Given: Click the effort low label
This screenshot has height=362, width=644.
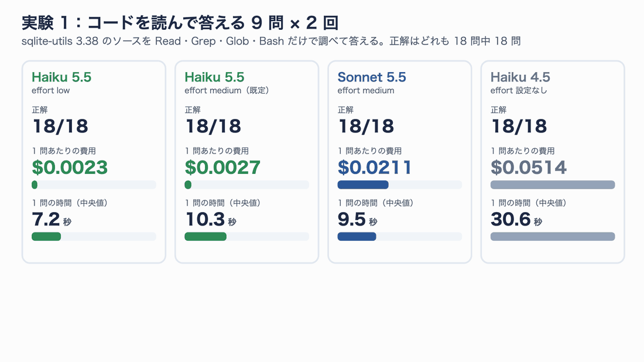Looking at the screenshot, I should point(50,90).
